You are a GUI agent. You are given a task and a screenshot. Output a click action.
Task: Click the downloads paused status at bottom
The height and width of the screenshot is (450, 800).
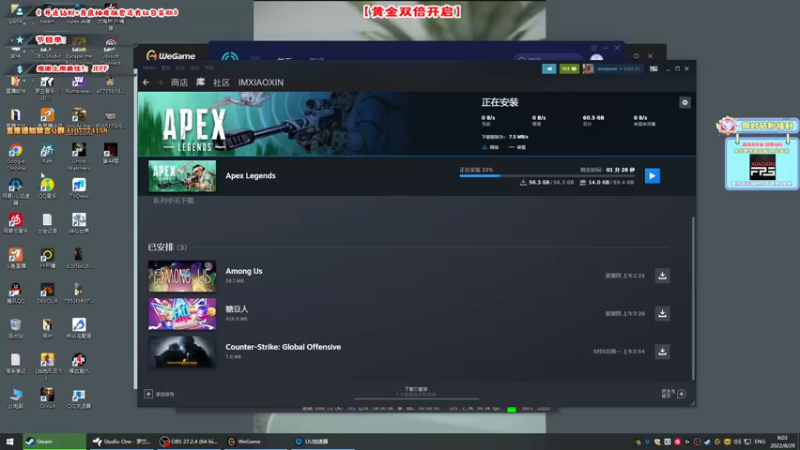(416, 391)
